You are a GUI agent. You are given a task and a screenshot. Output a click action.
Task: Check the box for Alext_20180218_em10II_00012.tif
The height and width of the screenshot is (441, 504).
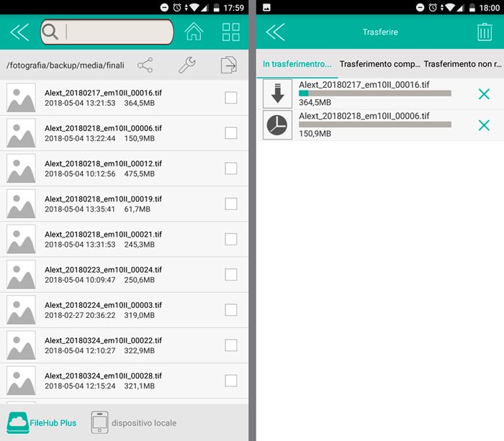[231, 168]
